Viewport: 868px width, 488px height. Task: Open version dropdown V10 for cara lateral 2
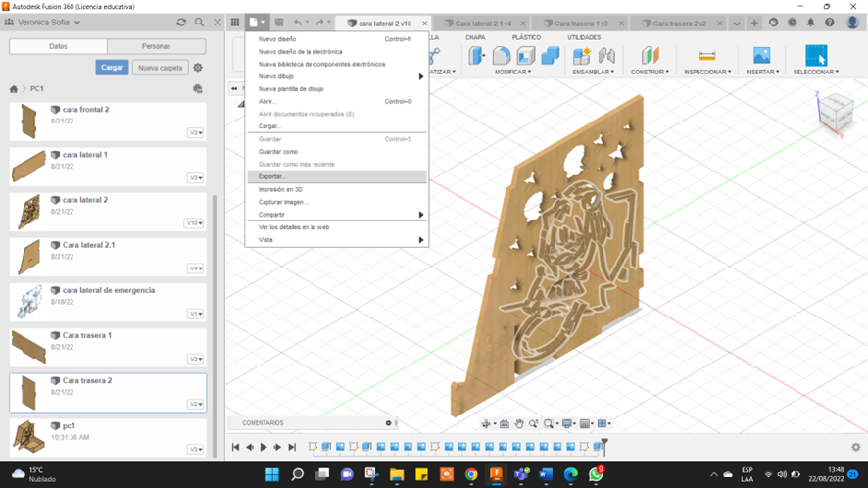tap(194, 223)
